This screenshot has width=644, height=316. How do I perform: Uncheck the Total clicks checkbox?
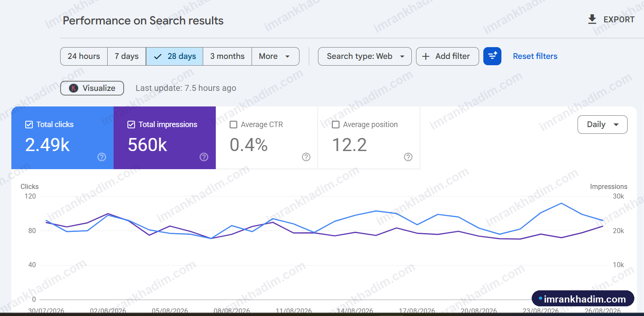click(29, 125)
